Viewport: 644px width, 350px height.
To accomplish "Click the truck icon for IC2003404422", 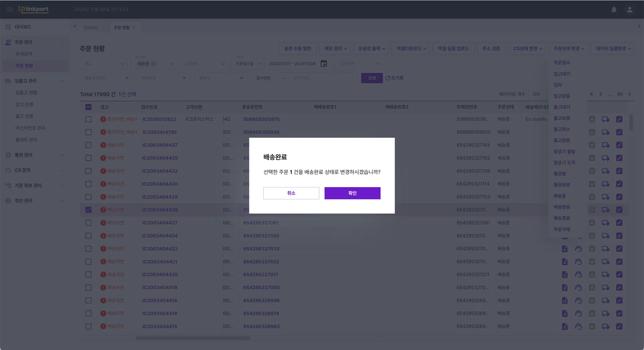I will (x=605, y=249).
